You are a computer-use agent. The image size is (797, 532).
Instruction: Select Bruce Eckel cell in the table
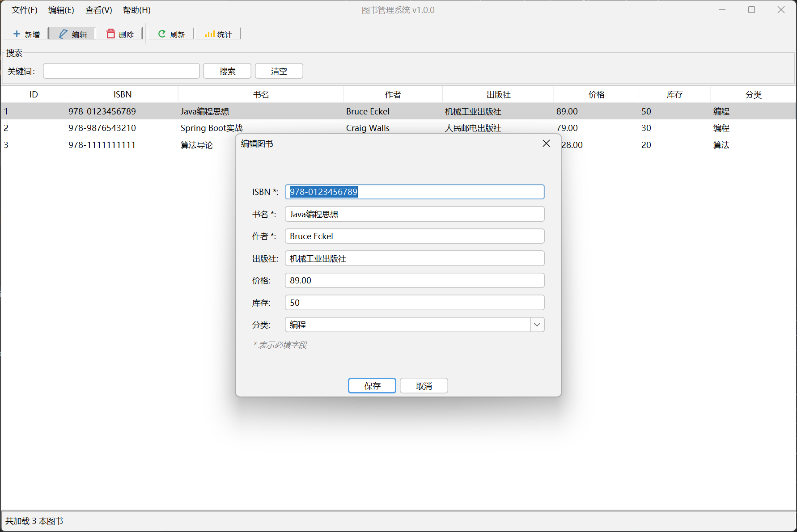[368, 111]
